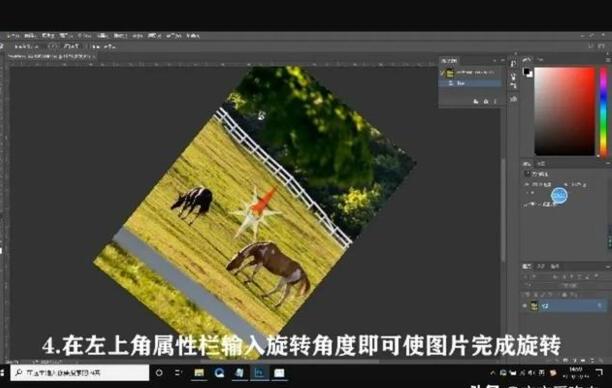Click the Photoshop icon on the taskbar
The image size is (612, 388).
pyautogui.click(x=259, y=373)
